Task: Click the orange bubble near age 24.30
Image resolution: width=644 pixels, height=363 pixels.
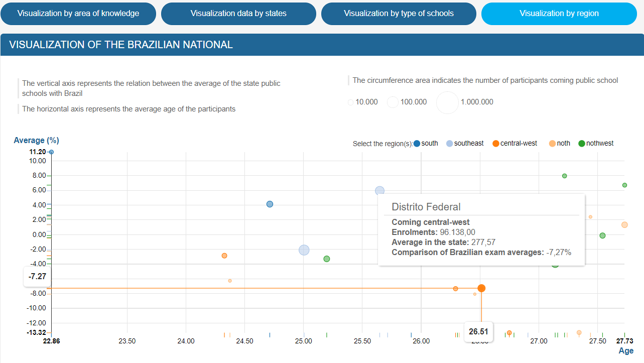Action: tap(224, 256)
